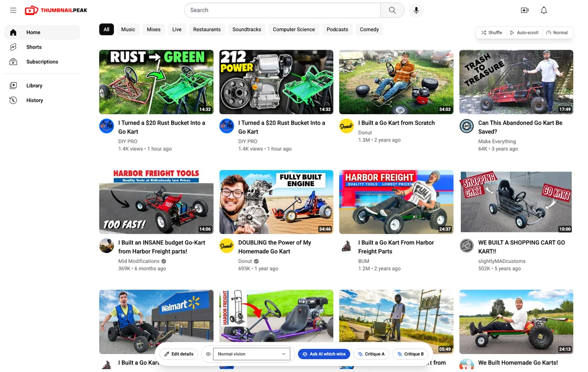
Task: Open the 24:13 Homemade Go Karts thumbnail
Action: point(516,322)
